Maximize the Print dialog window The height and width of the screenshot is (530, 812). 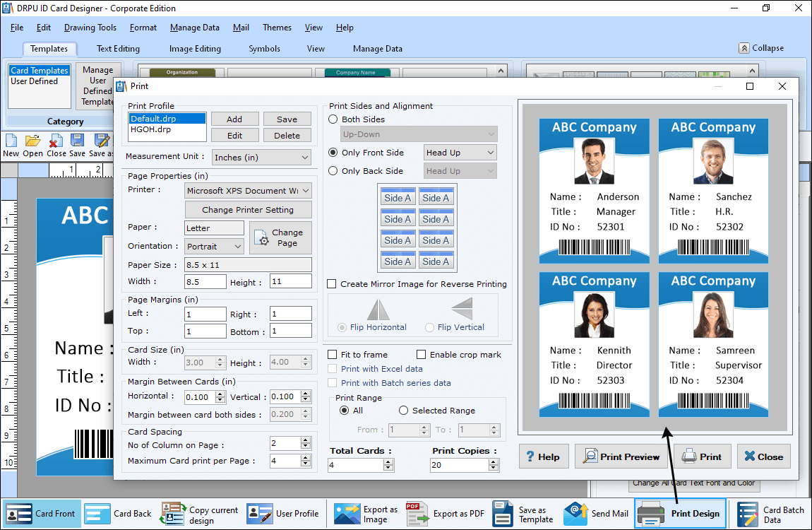749,86
